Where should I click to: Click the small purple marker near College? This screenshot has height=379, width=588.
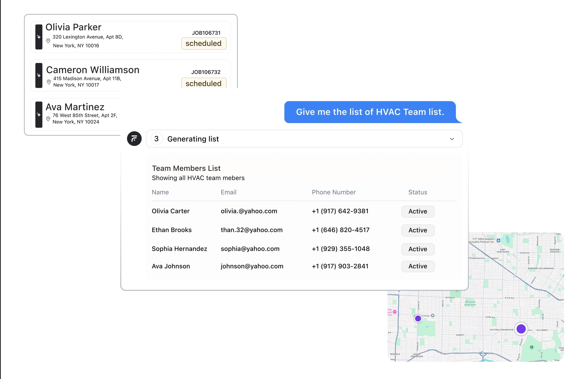pyautogui.click(x=418, y=318)
